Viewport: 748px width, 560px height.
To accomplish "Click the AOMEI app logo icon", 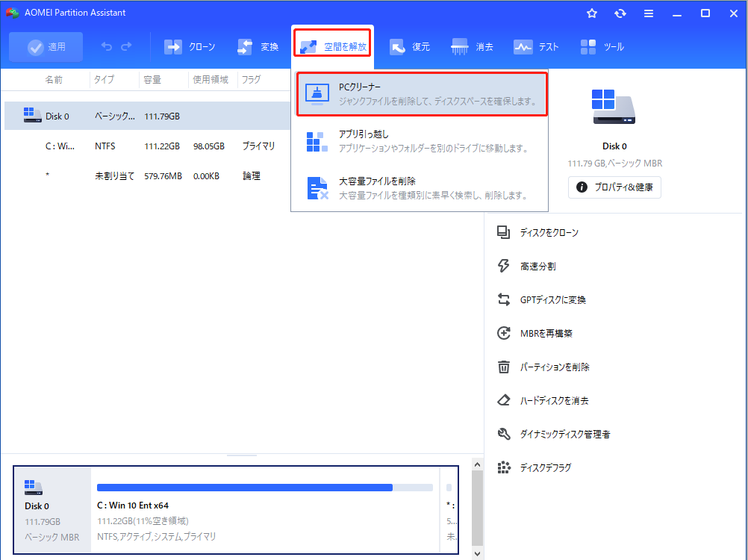I will [12, 13].
